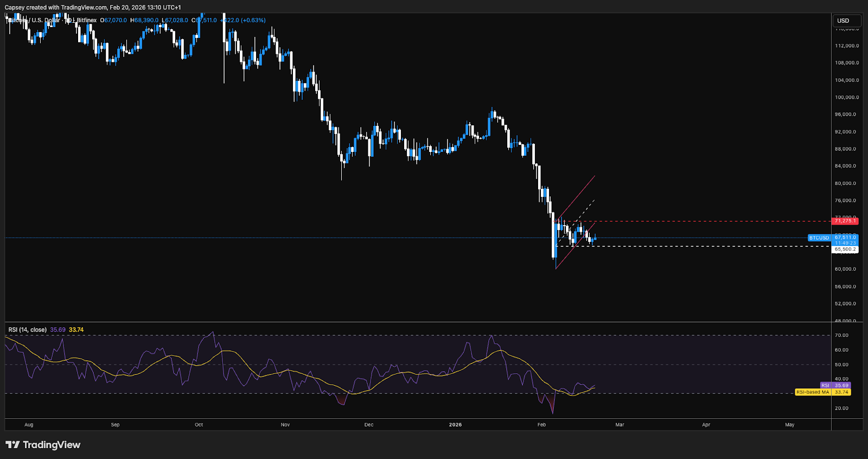Click the Bitcoin / U.S. Dollar chart title
The width and height of the screenshot is (868, 459).
pyautogui.click(x=52, y=20)
